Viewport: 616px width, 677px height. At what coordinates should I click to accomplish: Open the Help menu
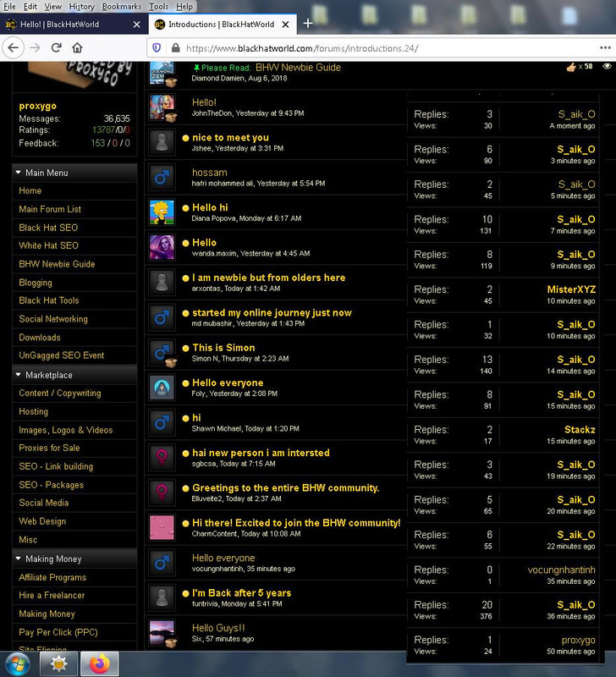tap(184, 7)
